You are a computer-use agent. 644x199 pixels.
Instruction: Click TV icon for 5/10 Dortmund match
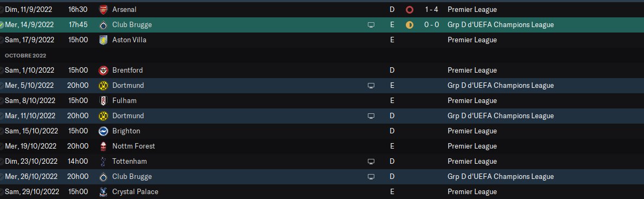pos(371,85)
